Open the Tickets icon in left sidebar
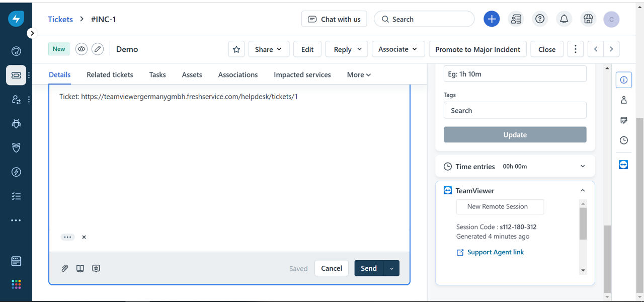644x302 pixels. 16,75
